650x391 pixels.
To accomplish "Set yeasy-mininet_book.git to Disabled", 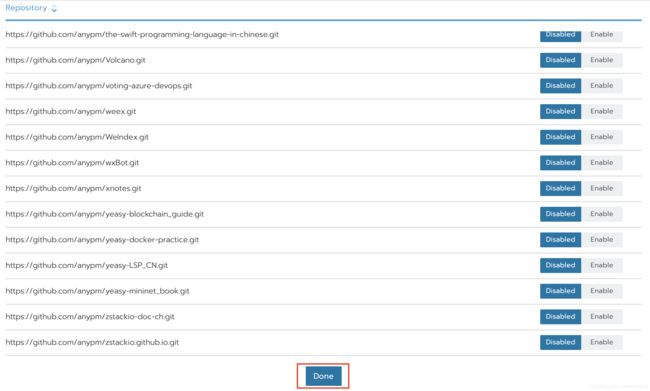I will pos(560,291).
